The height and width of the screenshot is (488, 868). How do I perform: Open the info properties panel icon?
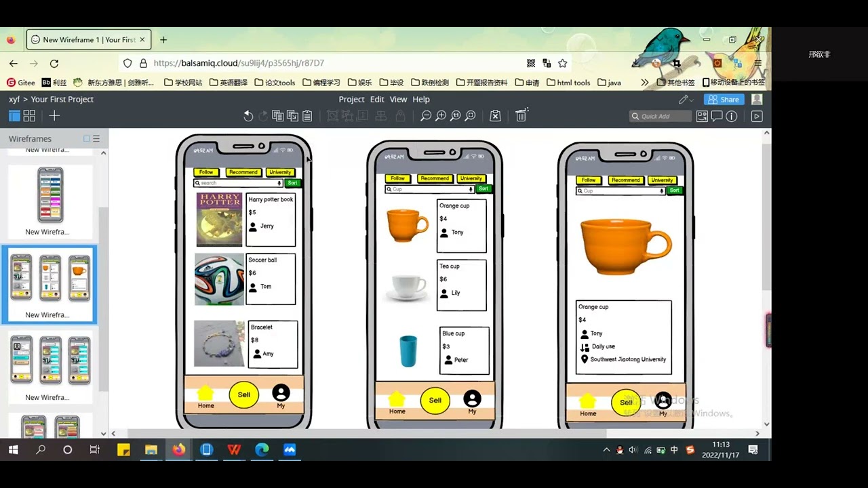[732, 117]
